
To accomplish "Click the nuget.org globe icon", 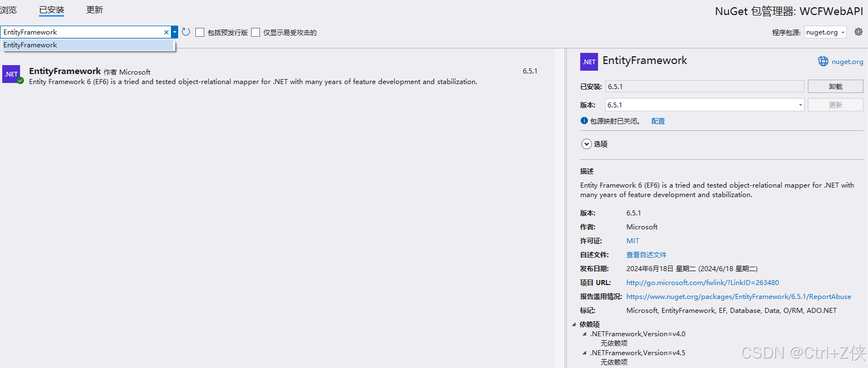I will [823, 61].
